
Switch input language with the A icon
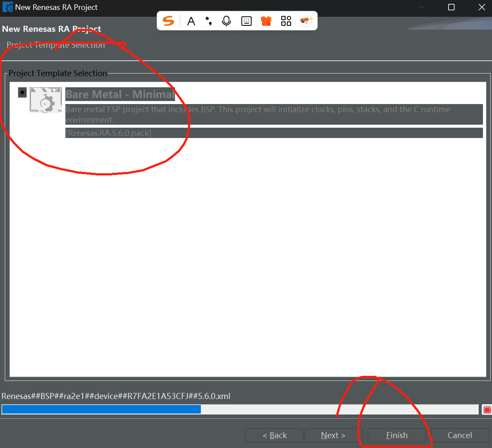(191, 21)
